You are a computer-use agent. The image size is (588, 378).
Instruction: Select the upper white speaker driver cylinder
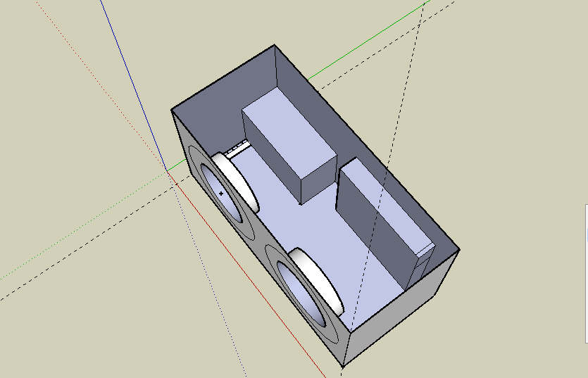coord(237,182)
